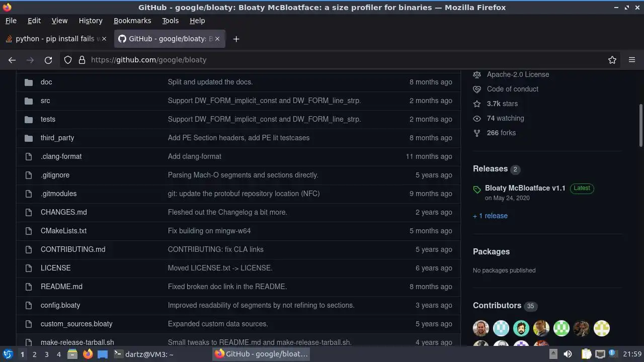Bookmark this page with the star icon
This screenshot has width=644, height=362.
(612, 60)
